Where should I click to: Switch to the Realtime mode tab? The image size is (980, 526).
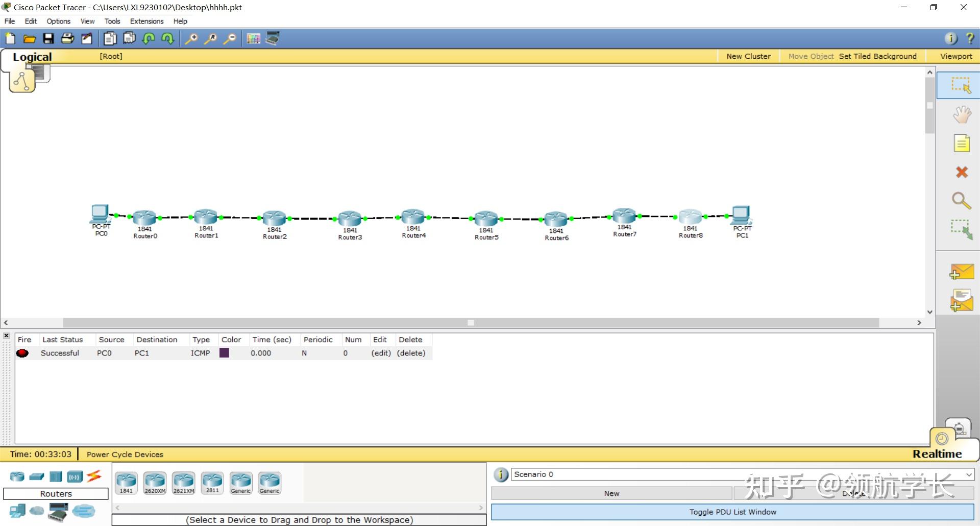937,453
